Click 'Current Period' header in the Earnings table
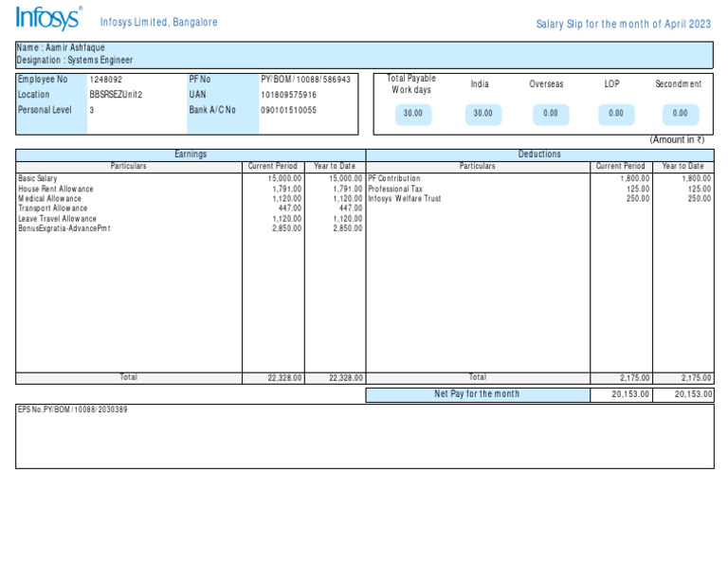 (273, 166)
